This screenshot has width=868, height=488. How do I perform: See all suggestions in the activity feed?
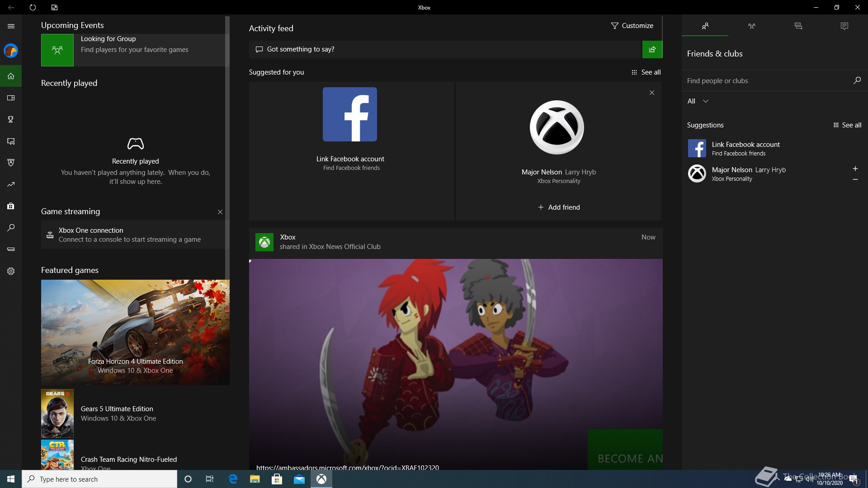coord(646,72)
